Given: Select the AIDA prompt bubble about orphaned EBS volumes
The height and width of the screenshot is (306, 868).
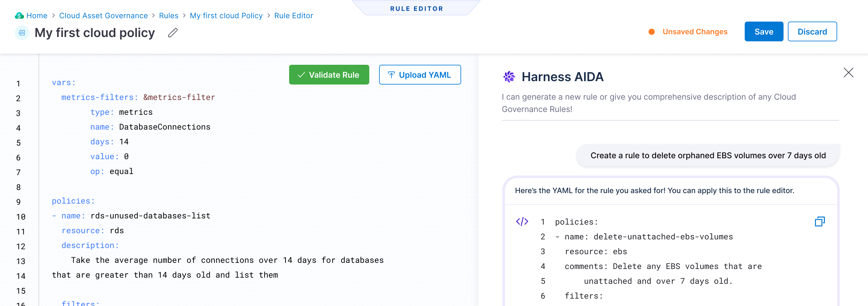Looking at the screenshot, I should coord(708,155).
